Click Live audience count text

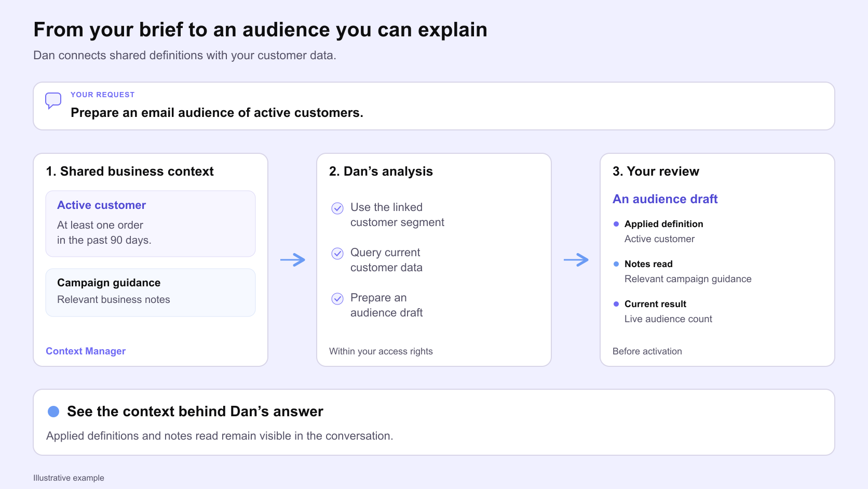668,319
